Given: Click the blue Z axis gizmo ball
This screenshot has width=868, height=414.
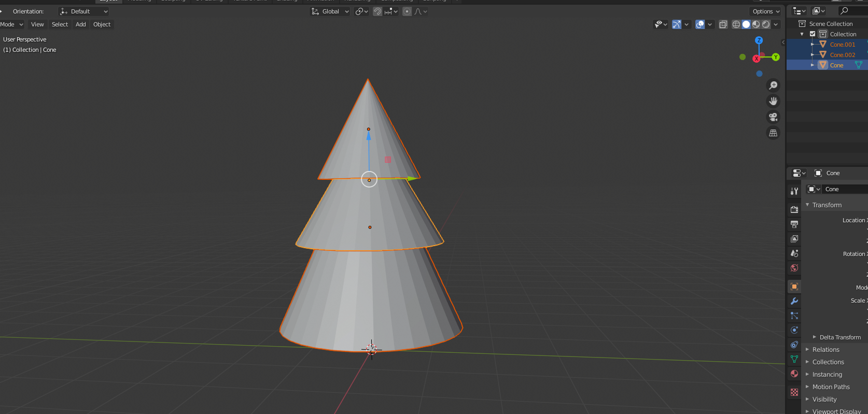Looking at the screenshot, I should (x=759, y=40).
